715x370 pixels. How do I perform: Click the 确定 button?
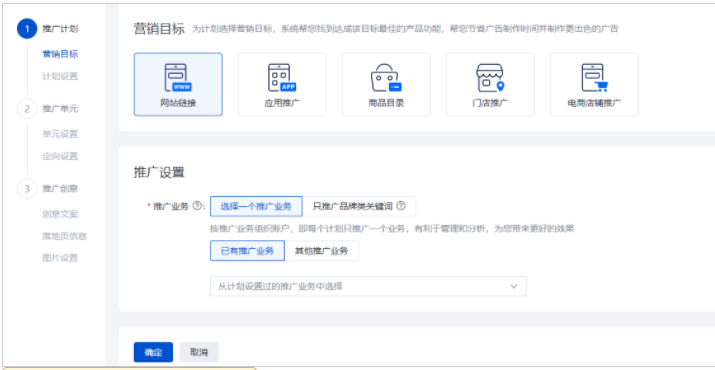(x=153, y=352)
